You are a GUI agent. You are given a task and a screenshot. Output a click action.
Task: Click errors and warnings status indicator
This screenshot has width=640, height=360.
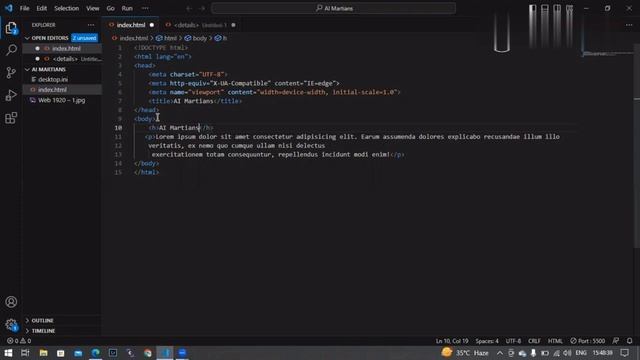click(x=19, y=341)
